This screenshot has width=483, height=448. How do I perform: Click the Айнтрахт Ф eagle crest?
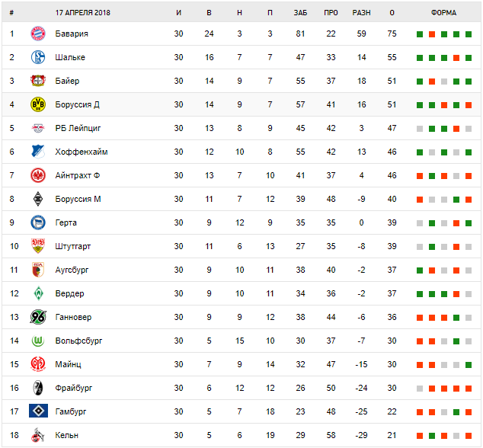point(38,175)
